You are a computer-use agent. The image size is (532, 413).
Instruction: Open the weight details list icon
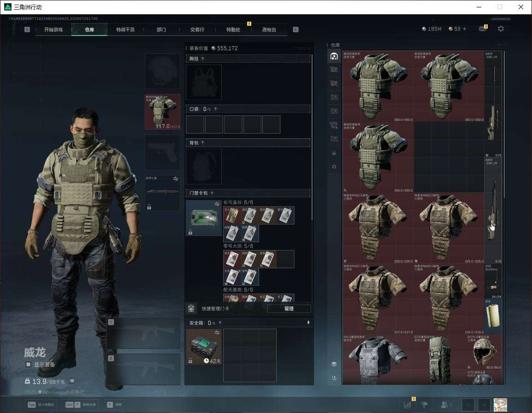(x=72, y=381)
